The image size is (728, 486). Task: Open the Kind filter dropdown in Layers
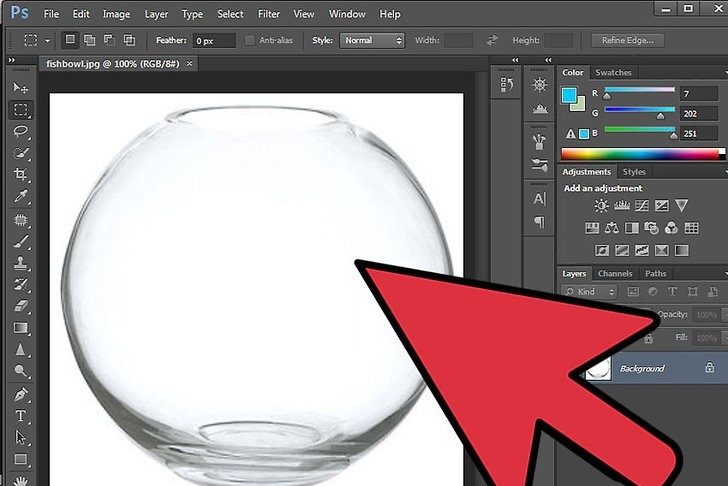[x=592, y=292]
